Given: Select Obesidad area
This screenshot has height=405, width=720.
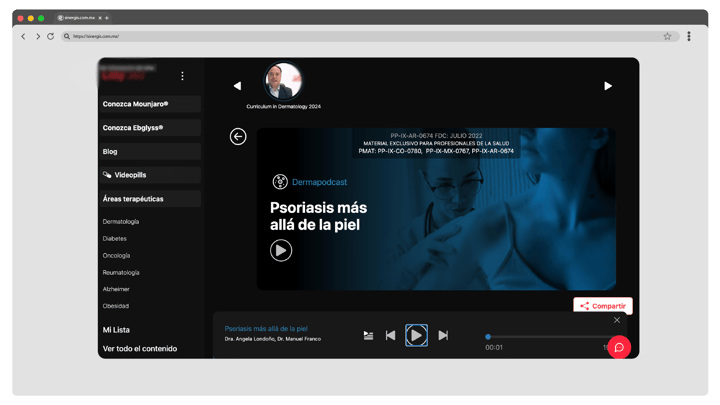Looking at the screenshot, I should pos(116,306).
